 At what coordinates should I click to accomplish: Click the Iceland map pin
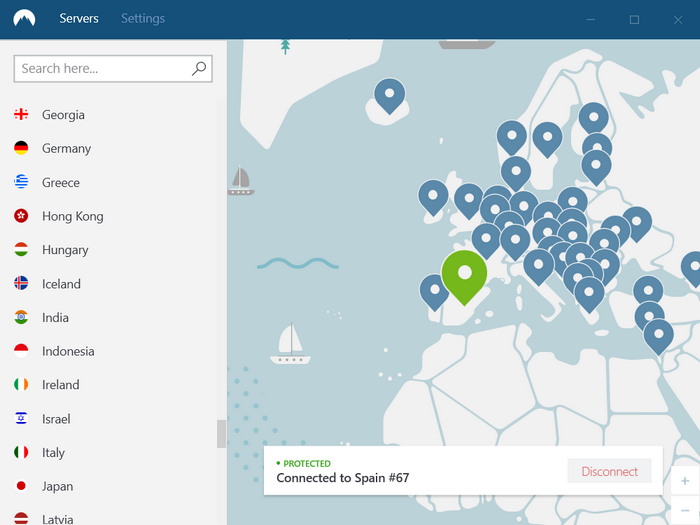point(390,94)
